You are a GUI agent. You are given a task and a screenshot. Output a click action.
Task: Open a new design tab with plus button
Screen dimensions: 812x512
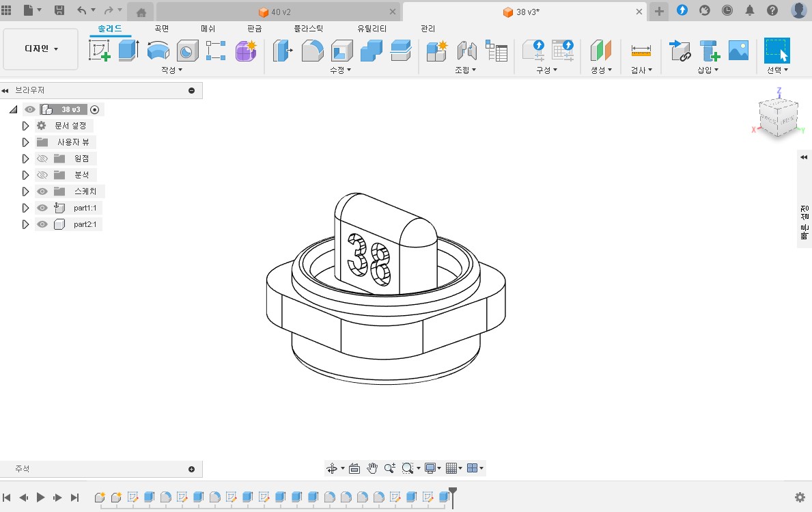click(x=659, y=12)
